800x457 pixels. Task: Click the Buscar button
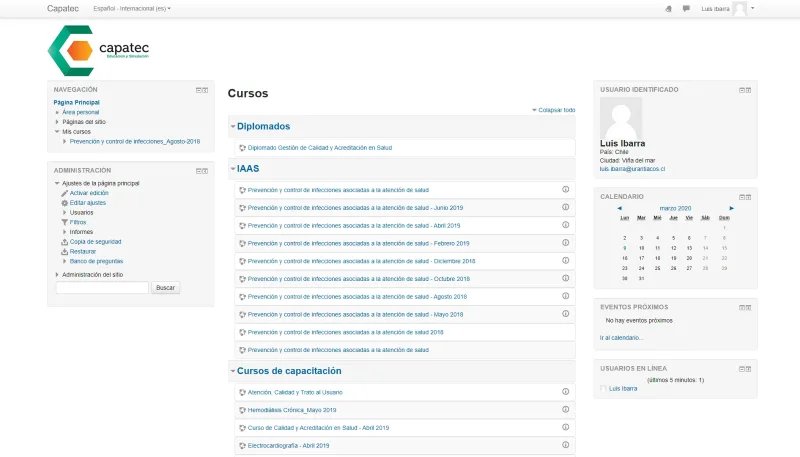coord(165,288)
